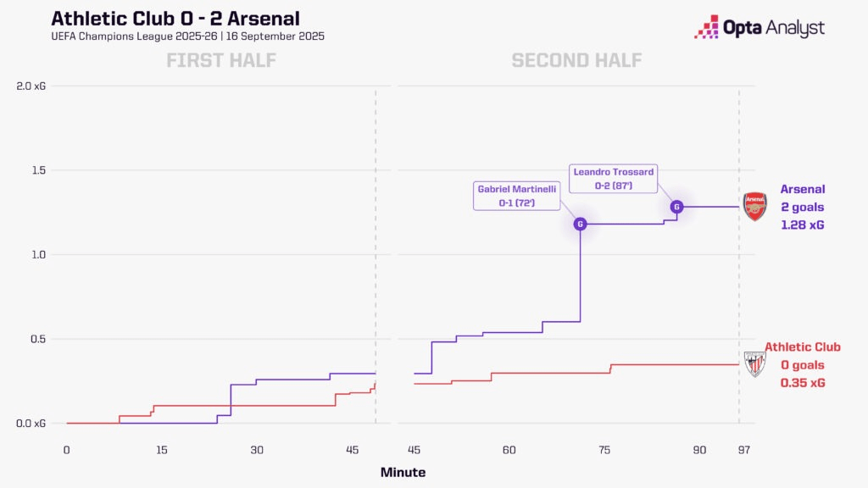Open the Gabriel Martinelli 0-1 (72') label
Screen dimensions: 868x488
pyautogui.click(x=518, y=196)
